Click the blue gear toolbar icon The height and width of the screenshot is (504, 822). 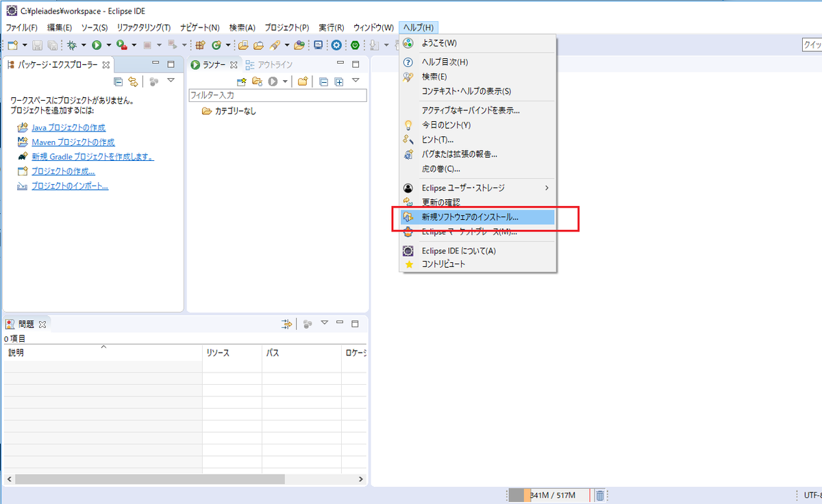coord(336,45)
